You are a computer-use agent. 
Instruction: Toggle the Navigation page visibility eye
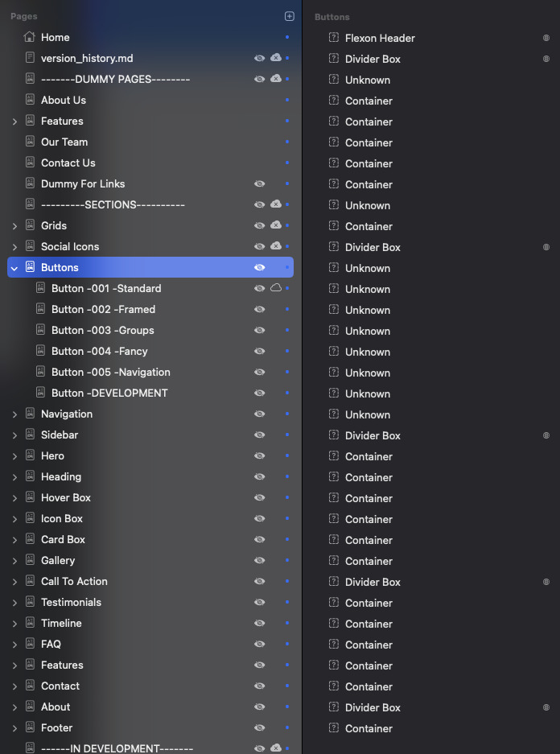259,414
